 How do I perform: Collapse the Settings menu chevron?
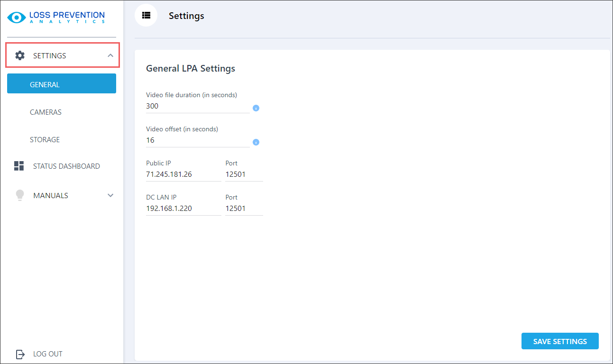(x=110, y=55)
